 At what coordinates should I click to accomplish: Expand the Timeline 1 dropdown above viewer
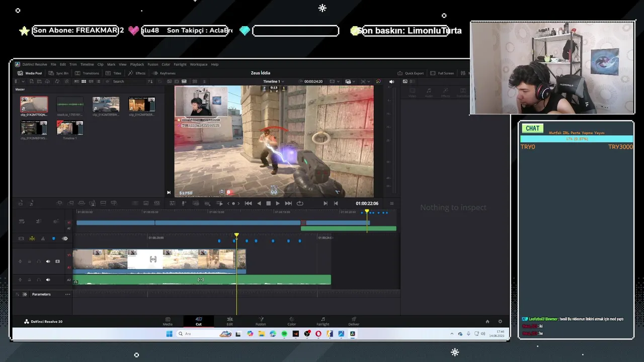click(273, 81)
